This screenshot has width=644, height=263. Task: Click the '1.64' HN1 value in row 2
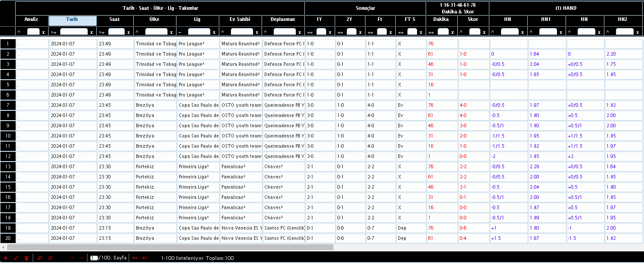534,54
